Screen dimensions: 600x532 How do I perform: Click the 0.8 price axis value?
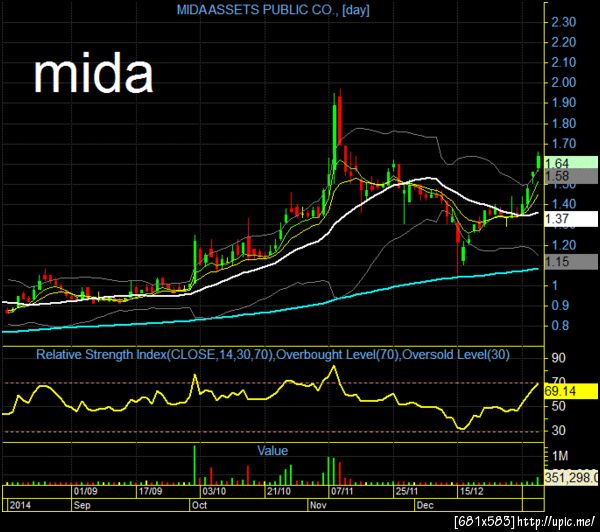[559, 326]
